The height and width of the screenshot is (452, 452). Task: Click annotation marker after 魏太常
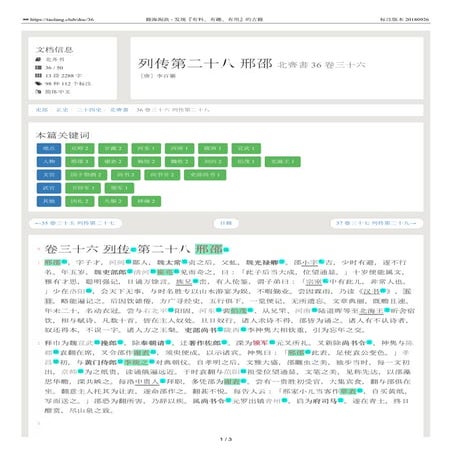pyautogui.click(x=185, y=262)
